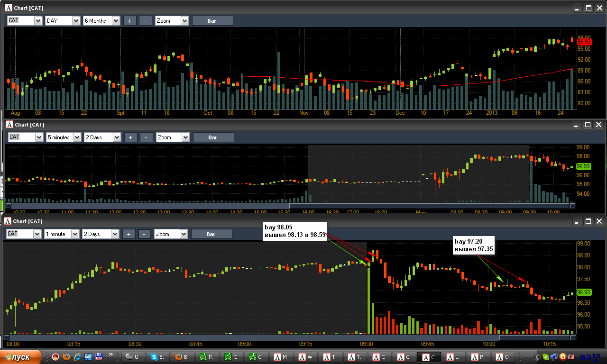
Task: Expand hidden tray icons with the tray arrow
Action: [x=537, y=357]
